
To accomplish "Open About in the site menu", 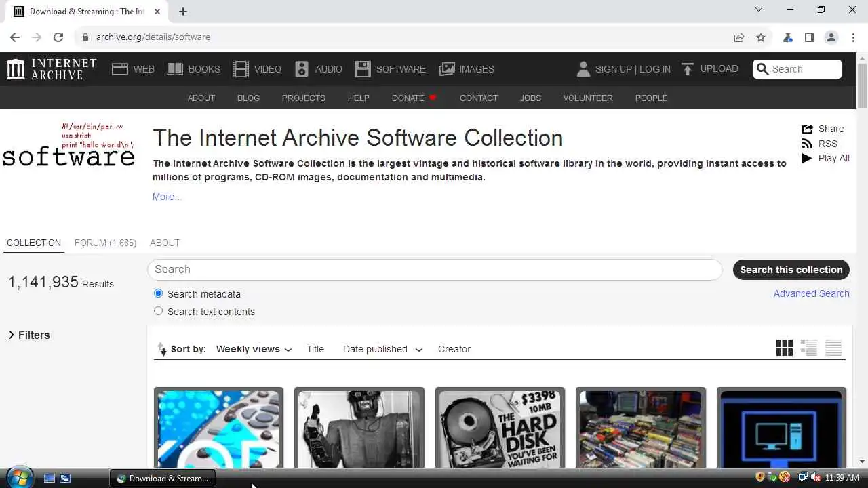I will (x=201, y=98).
